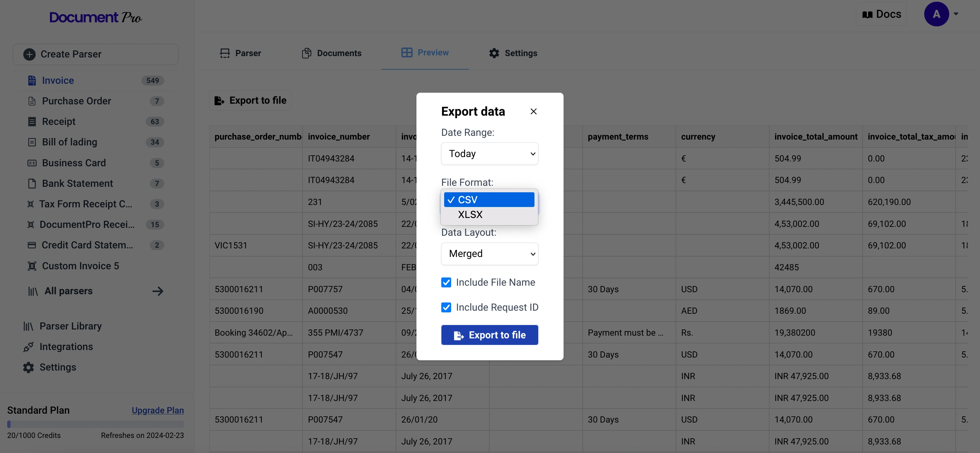
Task: Click the Parser tab icon
Action: pyautogui.click(x=225, y=53)
